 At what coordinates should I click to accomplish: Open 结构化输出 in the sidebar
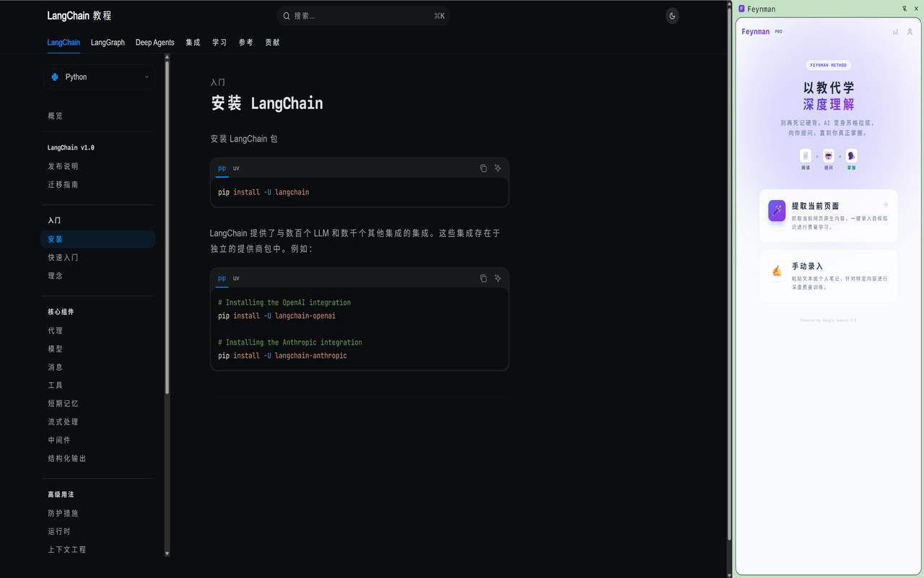tap(67, 458)
